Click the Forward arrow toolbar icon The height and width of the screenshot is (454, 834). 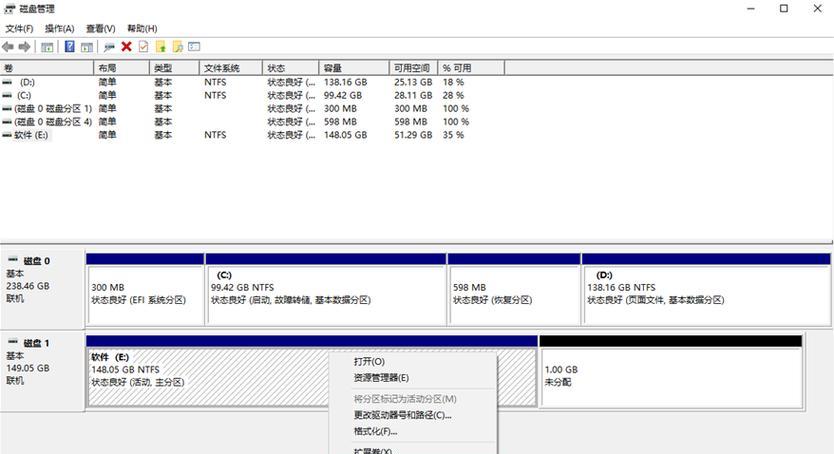24,47
